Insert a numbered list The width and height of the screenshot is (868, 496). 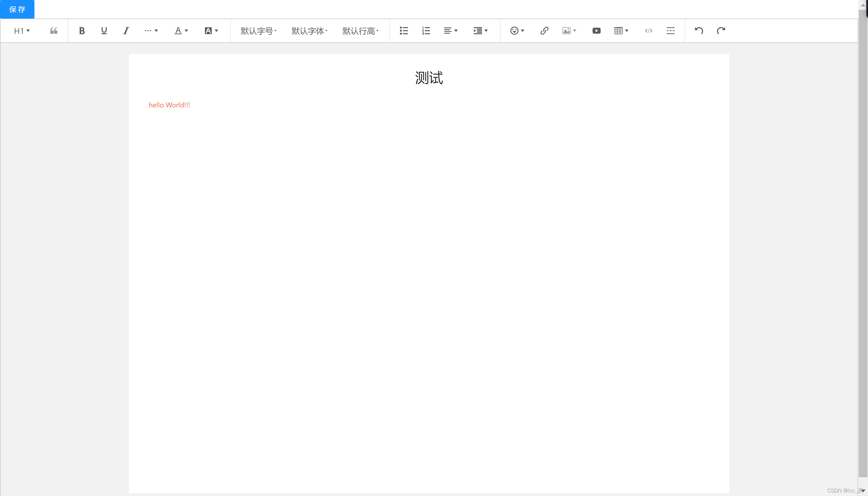426,31
